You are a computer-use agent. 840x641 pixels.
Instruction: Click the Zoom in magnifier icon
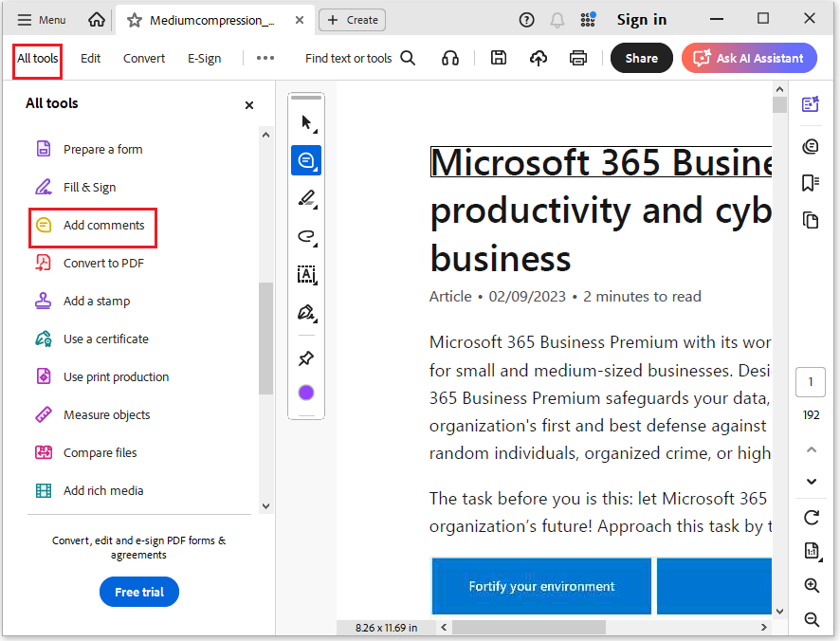click(x=811, y=585)
